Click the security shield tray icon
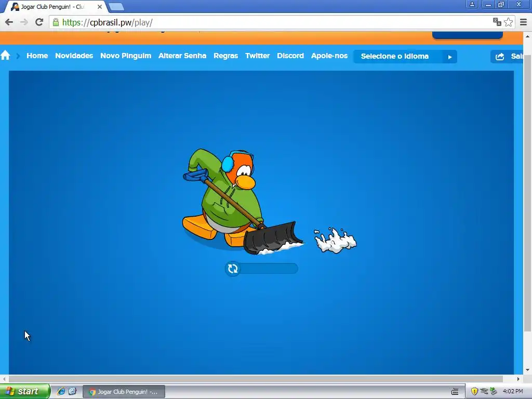 pos(474,392)
